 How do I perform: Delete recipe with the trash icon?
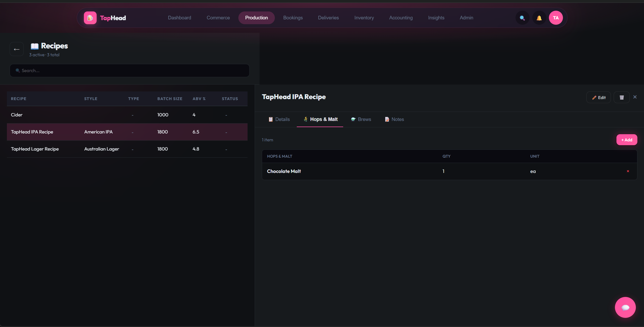click(621, 98)
